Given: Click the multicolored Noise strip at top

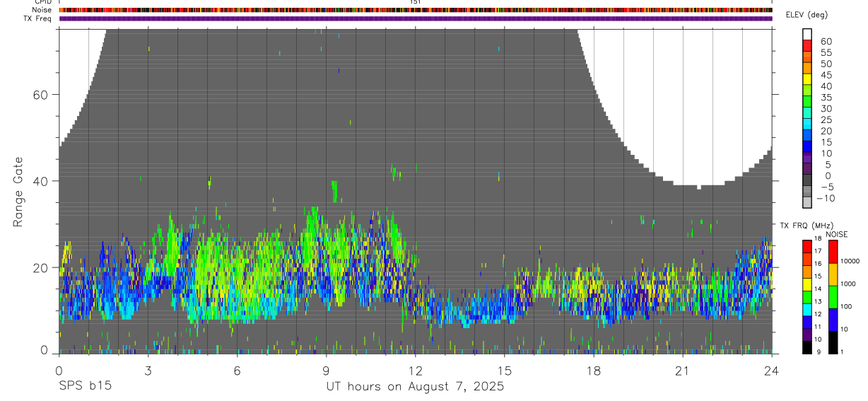Looking at the screenshot, I should pos(416,10).
